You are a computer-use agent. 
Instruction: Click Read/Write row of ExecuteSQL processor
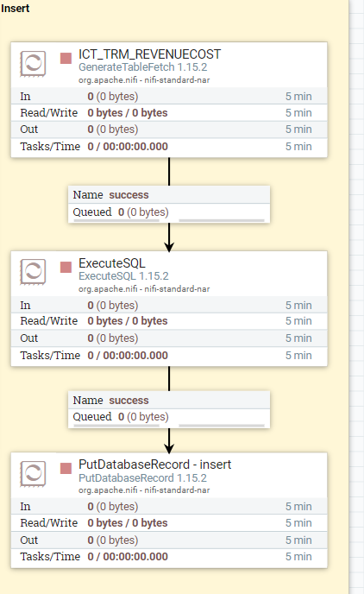click(x=169, y=321)
